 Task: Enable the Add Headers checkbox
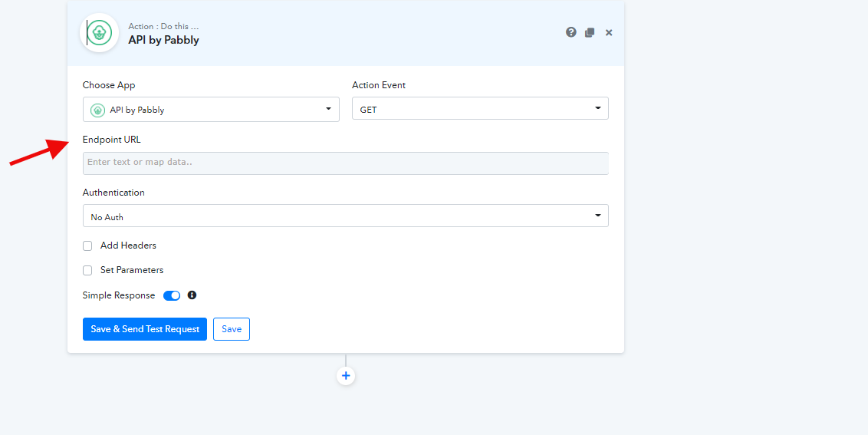tap(87, 246)
